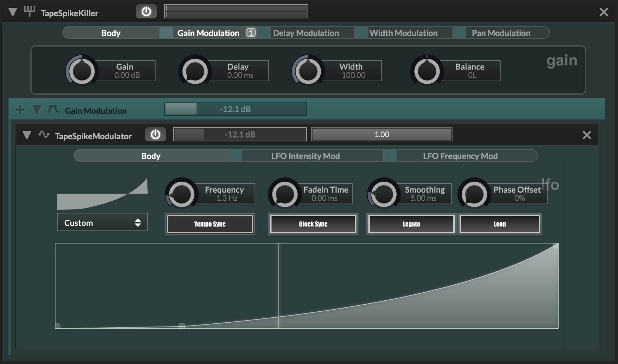This screenshot has width=618, height=364.
Task: Open the LFO Intensity Mod tab
Action: pyautogui.click(x=305, y=156)
